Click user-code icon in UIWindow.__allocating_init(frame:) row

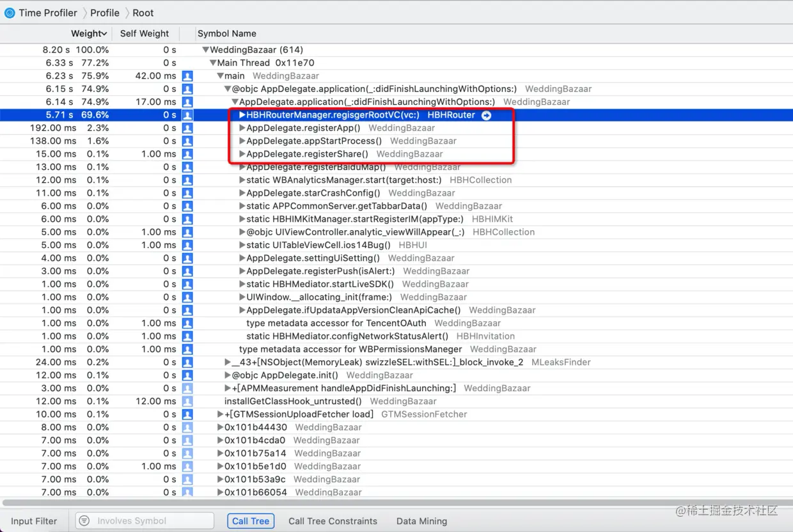click(x=187, y=297)
